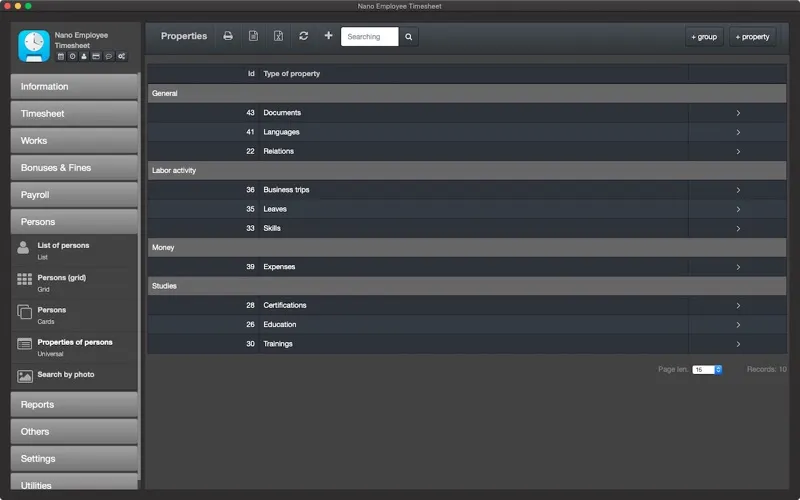Click the Labor activity group header
The image size is (800, 500).
(467, 170)
